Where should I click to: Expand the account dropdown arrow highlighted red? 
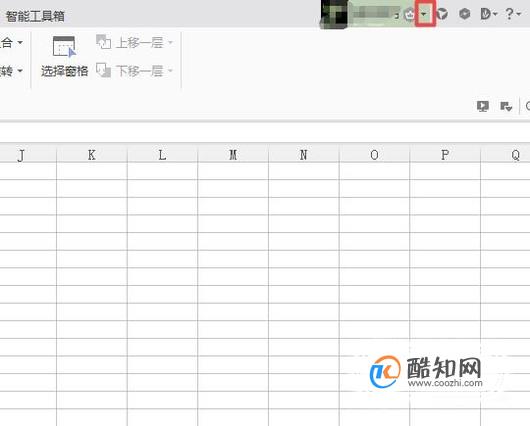tap(425, 14)
